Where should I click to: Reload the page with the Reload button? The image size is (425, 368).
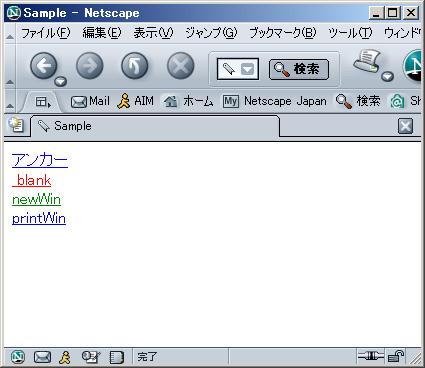click(x=135, y=66)
